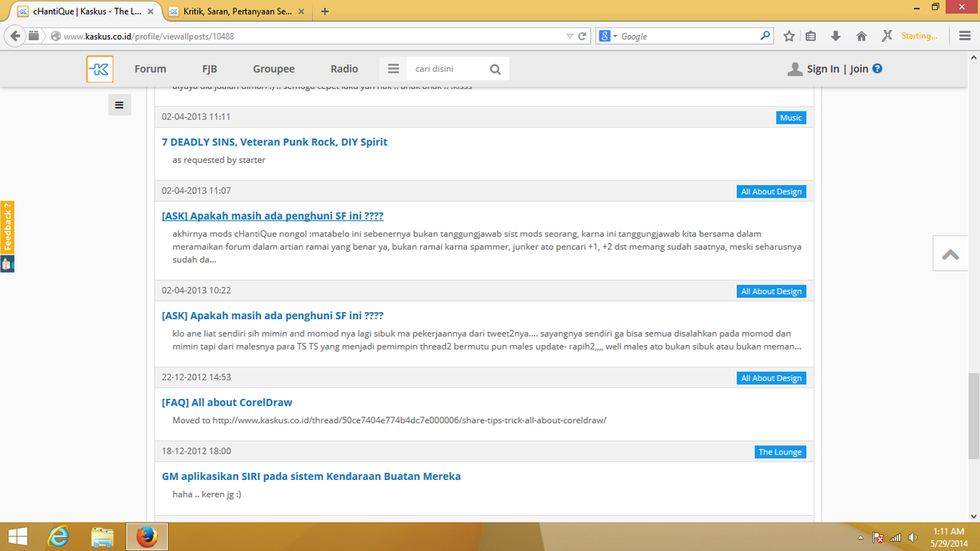This screenshot has height=551, width=980.
Task: Go to Firefox home page icon
Action: pyautogui.click(x=861, y=36)
